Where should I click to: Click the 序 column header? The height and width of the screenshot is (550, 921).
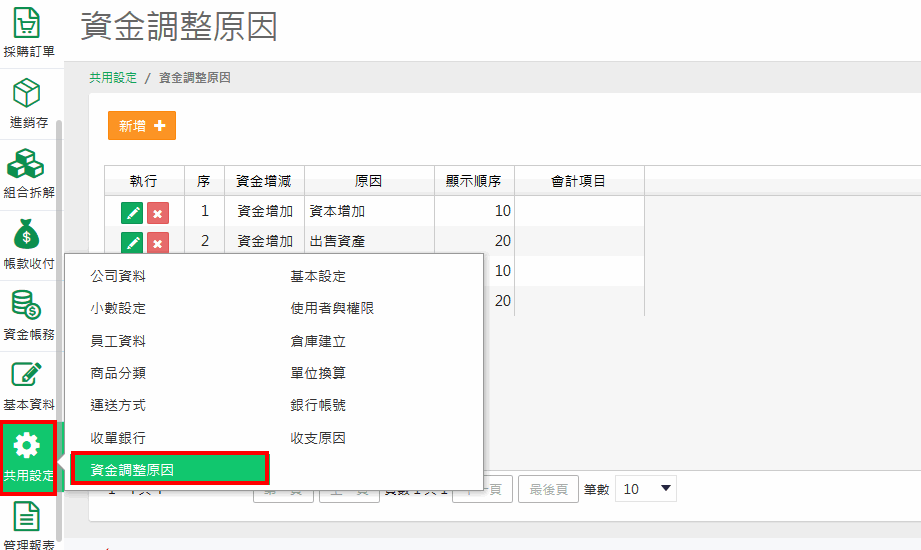(x=204, y=181)
